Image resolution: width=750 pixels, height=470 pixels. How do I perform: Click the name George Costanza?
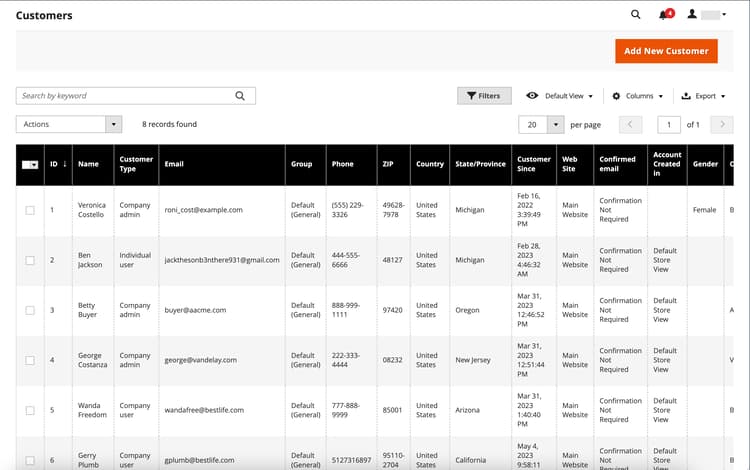pyautogui.click(x=92, y=360)
